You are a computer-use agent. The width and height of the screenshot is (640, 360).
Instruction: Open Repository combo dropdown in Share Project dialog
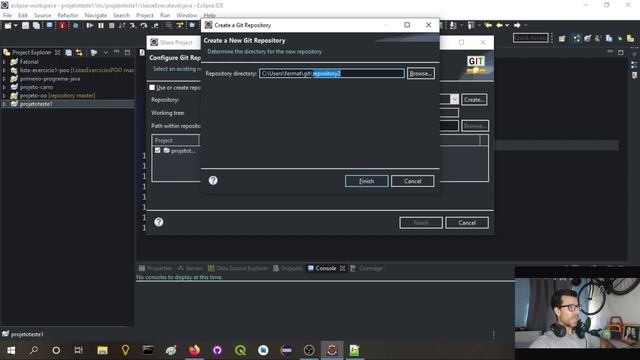[x=454, y=100]
